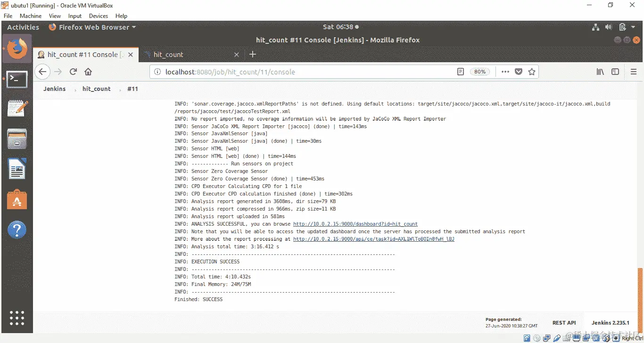Open the api/ce/task report processing link
This screenshot has height=343, width=644.
click(374, 239)
